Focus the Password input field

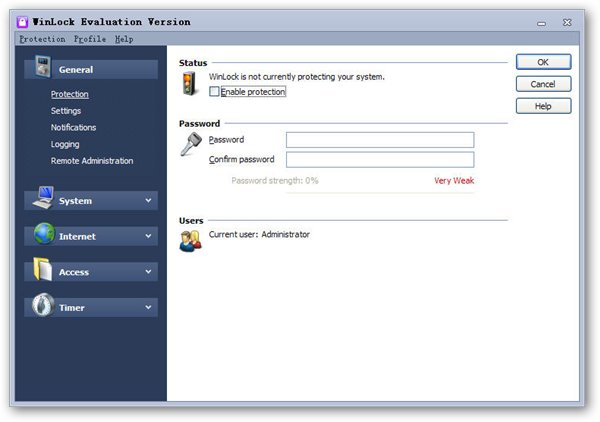[x=380, y=140]
